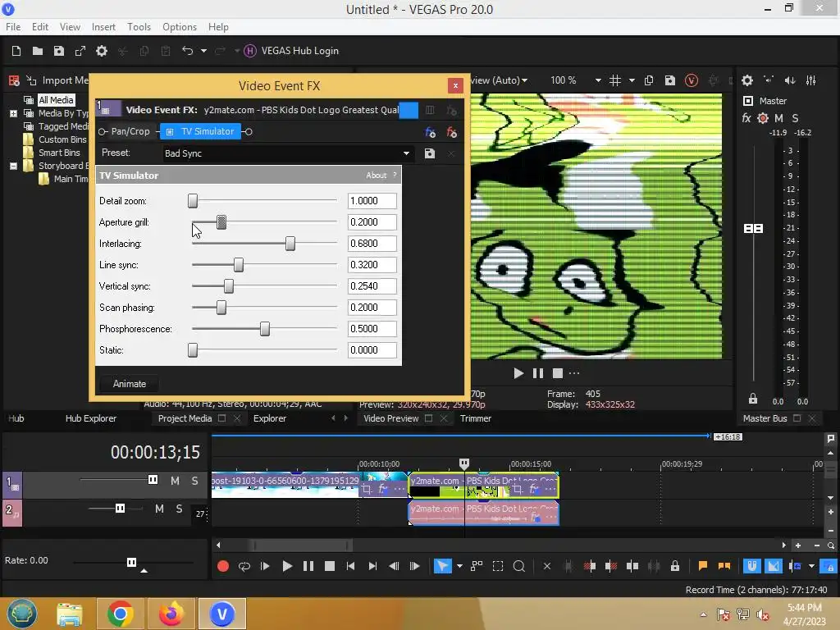
Task: Select the Smart Bins folder
Action: point(59,153)
